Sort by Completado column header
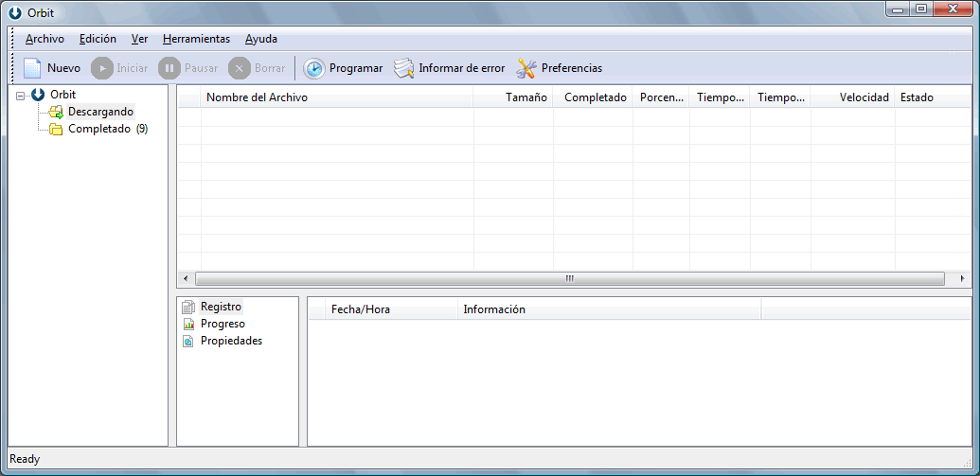 (593, 97)
